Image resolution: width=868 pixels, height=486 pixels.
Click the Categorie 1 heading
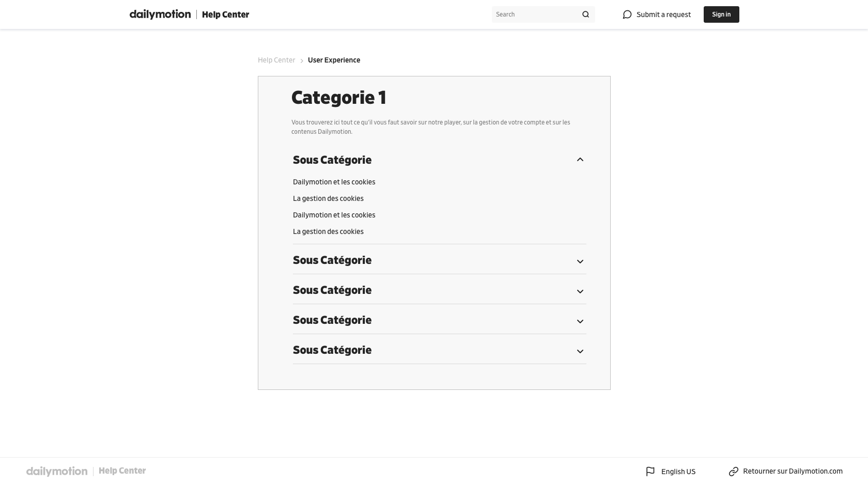(338, 98)
